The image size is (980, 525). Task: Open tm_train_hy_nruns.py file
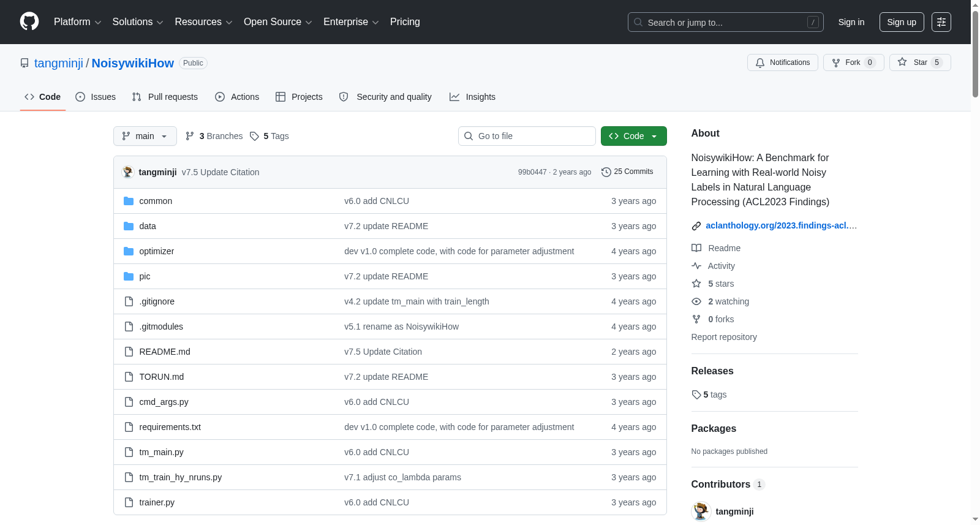tap(181, 477)
